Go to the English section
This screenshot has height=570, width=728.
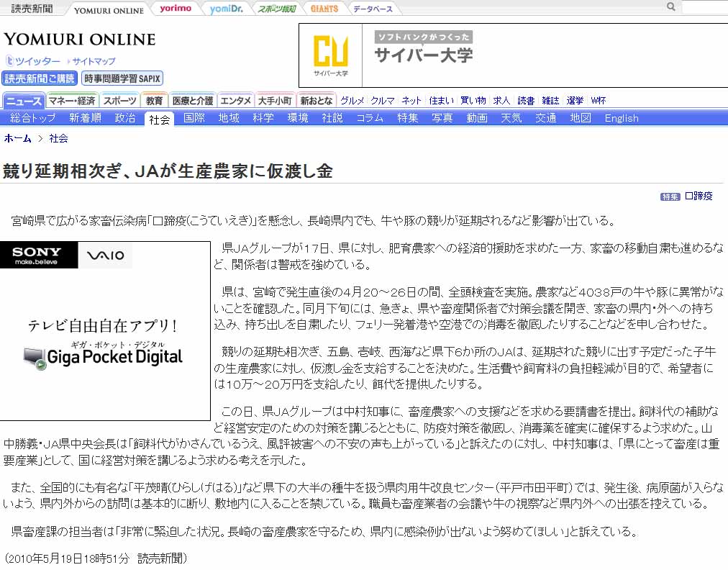(622, 118)
